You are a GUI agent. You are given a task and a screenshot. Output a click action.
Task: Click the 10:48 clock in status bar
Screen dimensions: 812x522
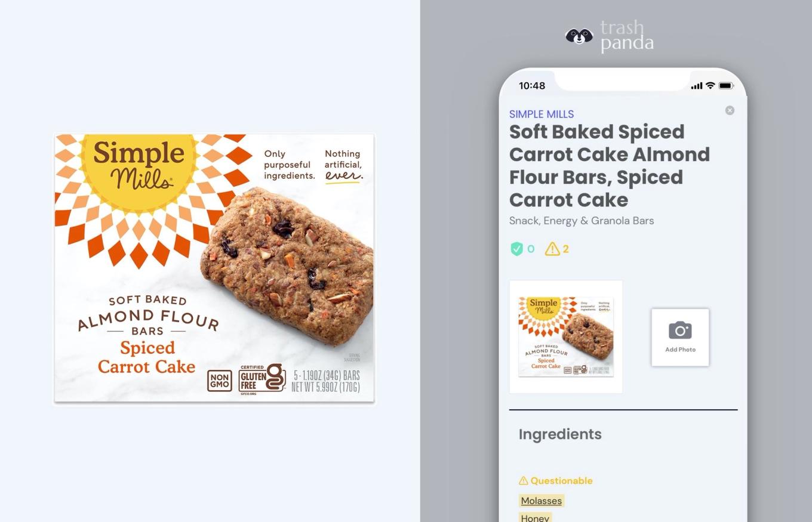coord(531,86)
